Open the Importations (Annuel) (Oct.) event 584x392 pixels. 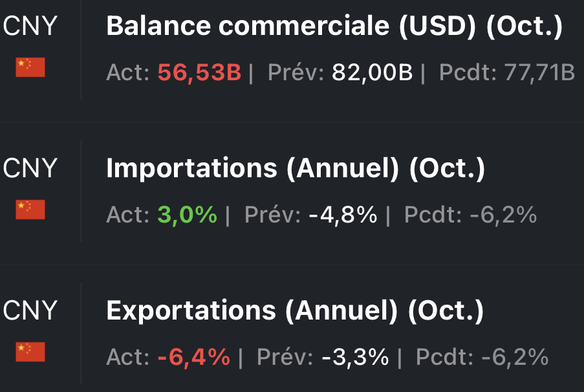[x=295, y=169]
